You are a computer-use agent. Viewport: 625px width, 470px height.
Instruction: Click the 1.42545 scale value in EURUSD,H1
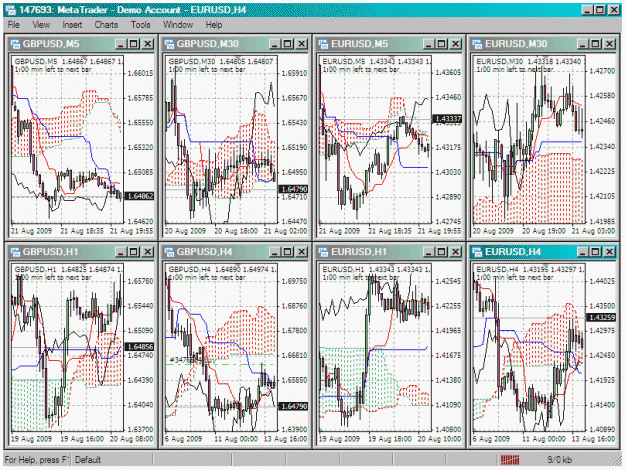click(x=448, y=281)
